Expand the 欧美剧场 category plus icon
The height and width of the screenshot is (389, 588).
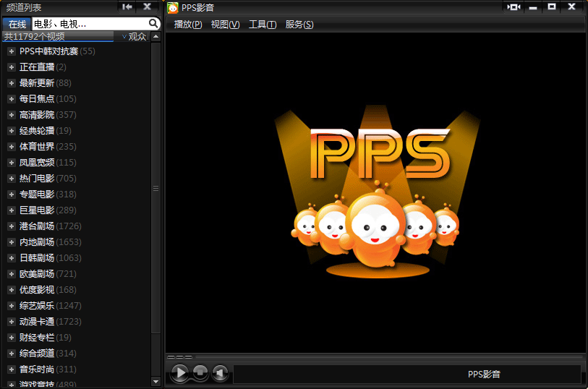12,274
